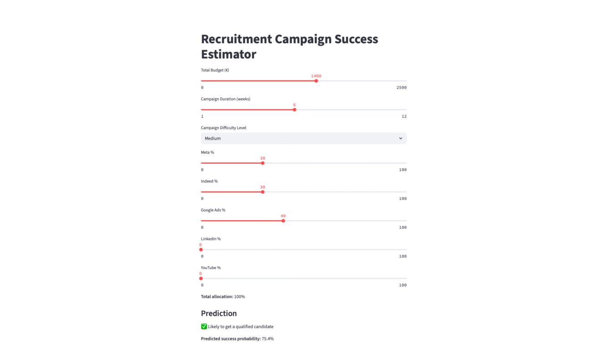The height and width of the screenshot is (364, 614).
Task: Click the YouTube % slider handle
Action: [201, 278]
